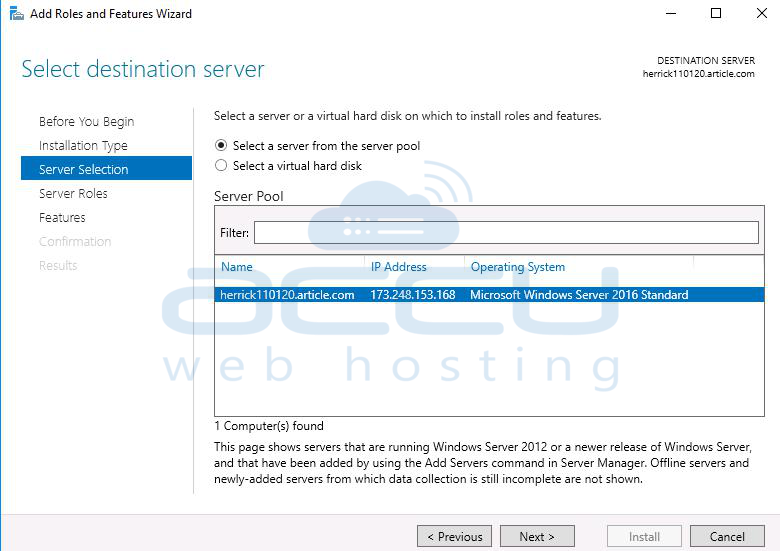
Task: Click Next to continue the wizard
Action: [537, 537]
